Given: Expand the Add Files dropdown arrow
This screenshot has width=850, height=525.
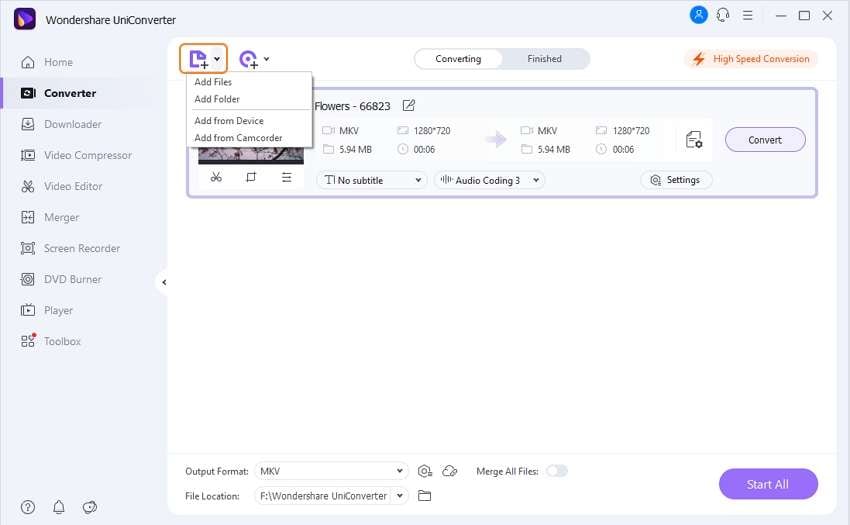Looking at the screenshot, I should coord(217,59).
